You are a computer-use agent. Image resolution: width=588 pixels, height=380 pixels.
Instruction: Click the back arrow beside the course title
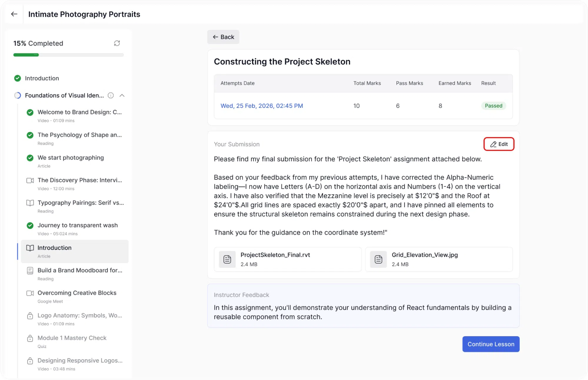14,14
